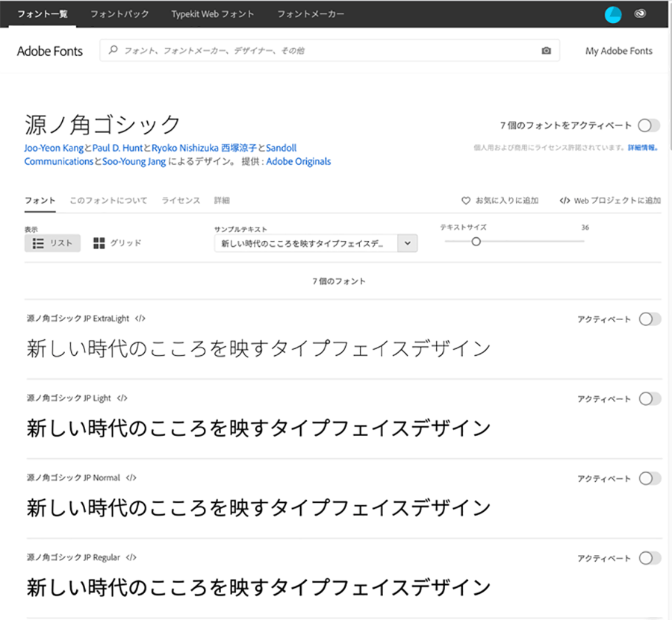Toggle activation of all 7 fonts
The height and width of the screenshot is (620, 672).
[650, 125]
